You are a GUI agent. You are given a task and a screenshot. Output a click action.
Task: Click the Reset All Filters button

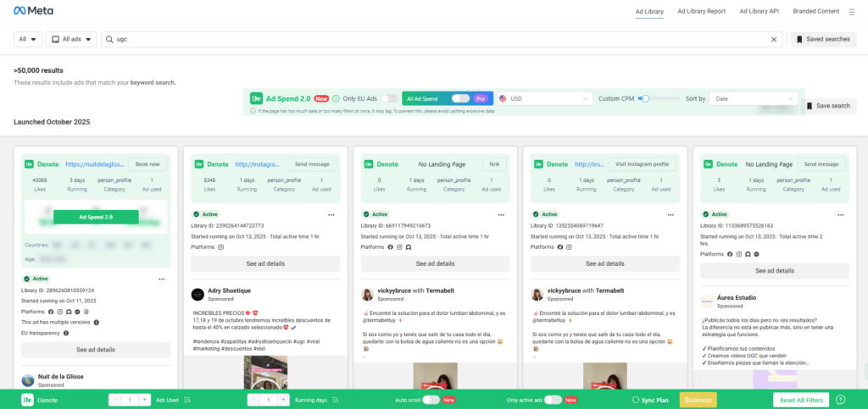pyautogui.click(x=800, y=400)
